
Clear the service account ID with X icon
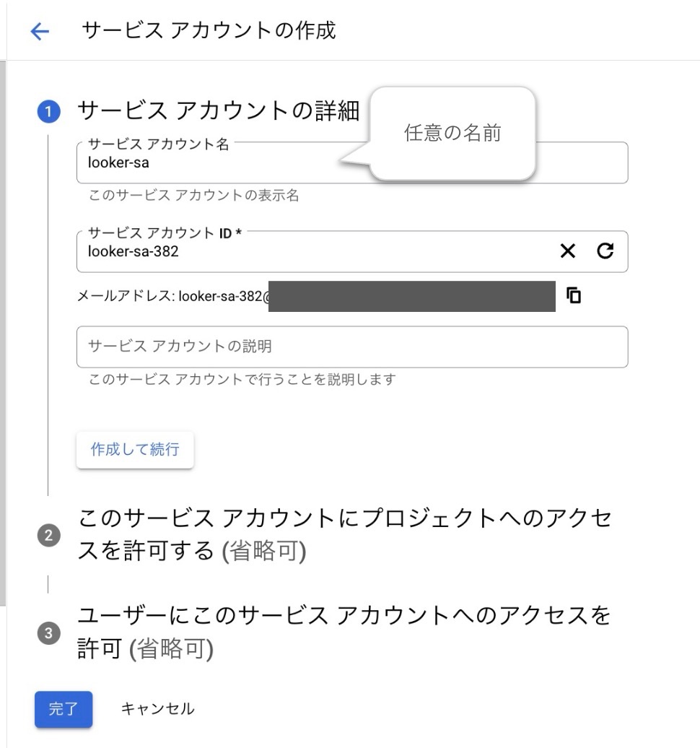coord(567,251)
